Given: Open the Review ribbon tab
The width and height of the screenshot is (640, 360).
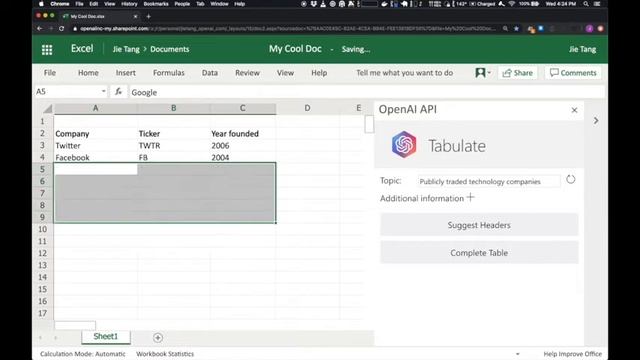Looking at the screenshot, I should (247, 73).
